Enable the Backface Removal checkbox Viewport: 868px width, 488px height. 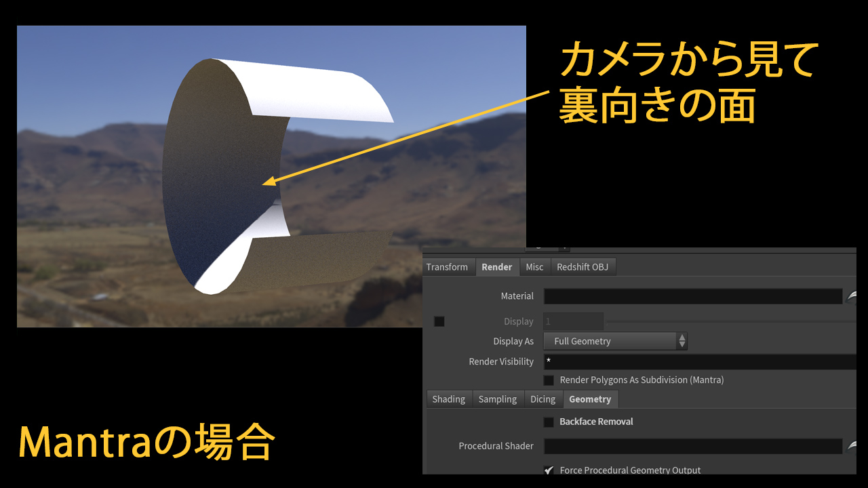[x=549, y=422]
